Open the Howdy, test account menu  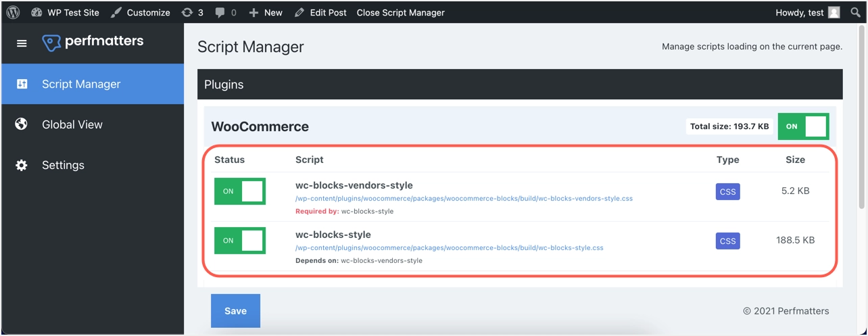coord(799,12)
